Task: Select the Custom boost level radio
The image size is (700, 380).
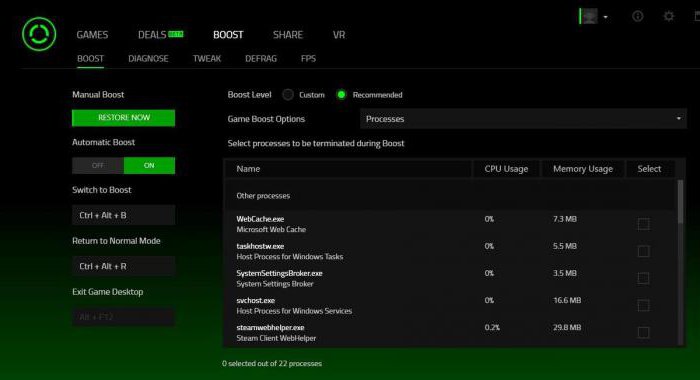Action: point(288,95)
